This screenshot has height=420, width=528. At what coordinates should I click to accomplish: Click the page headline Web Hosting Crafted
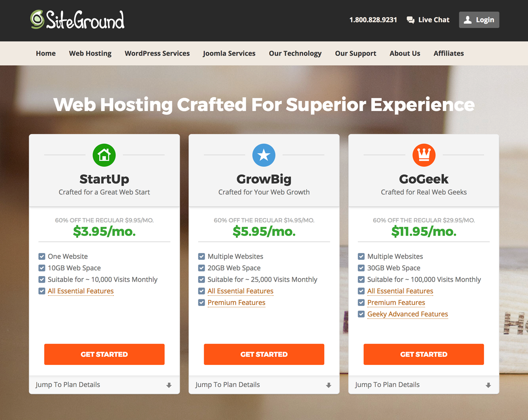264,105
